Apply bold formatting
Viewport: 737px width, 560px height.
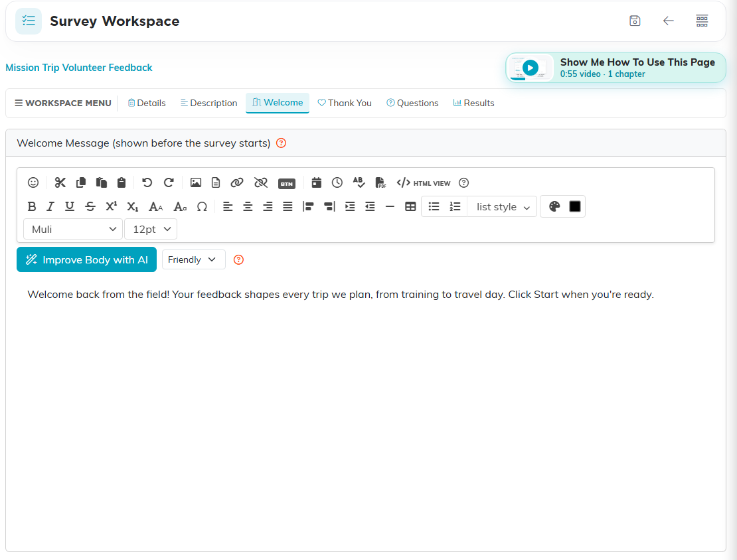pos(31,207)
